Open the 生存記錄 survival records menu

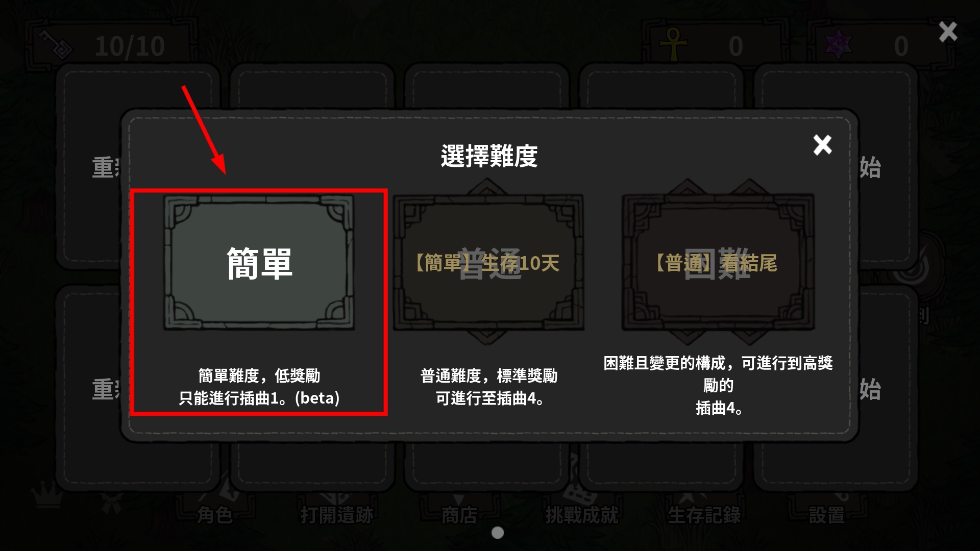click(x=704, y=515)
